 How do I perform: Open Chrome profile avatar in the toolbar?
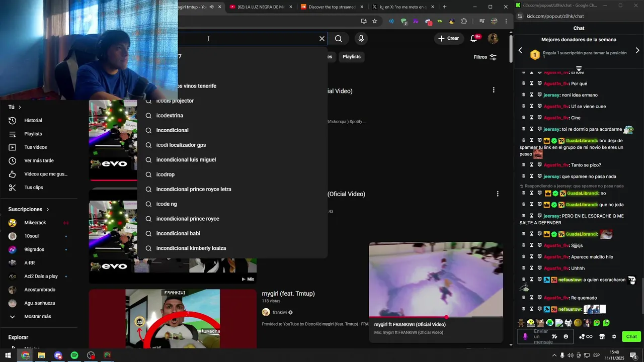click(494, 21)
